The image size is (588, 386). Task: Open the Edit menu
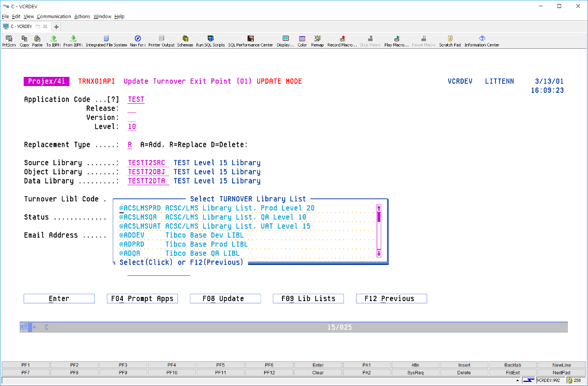point(16,17)
